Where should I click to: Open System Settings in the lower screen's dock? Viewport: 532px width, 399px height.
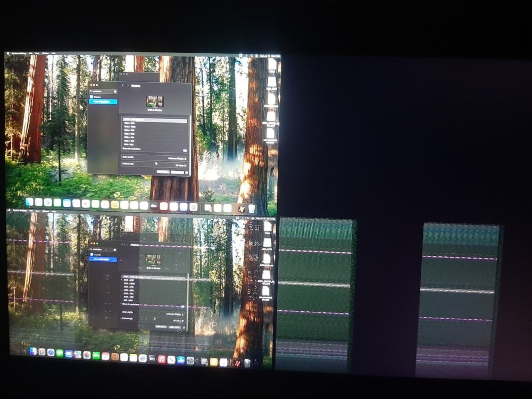[x=190, y=360]
